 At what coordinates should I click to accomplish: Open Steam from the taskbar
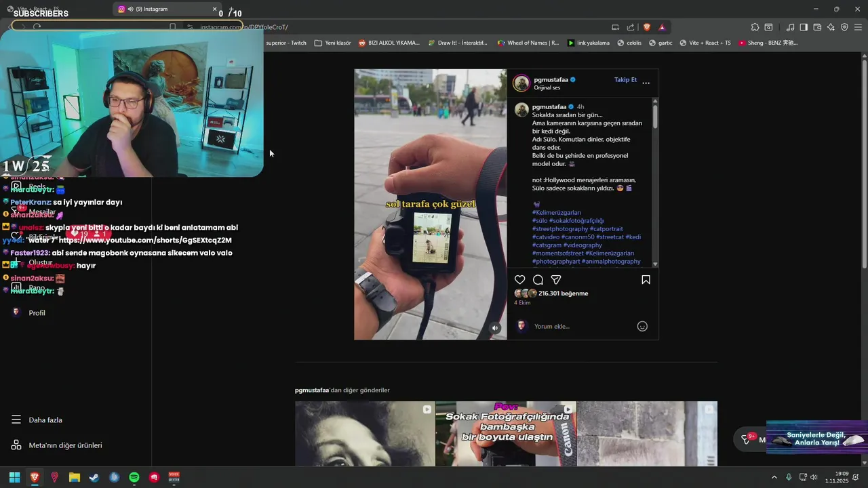point(94,477)
